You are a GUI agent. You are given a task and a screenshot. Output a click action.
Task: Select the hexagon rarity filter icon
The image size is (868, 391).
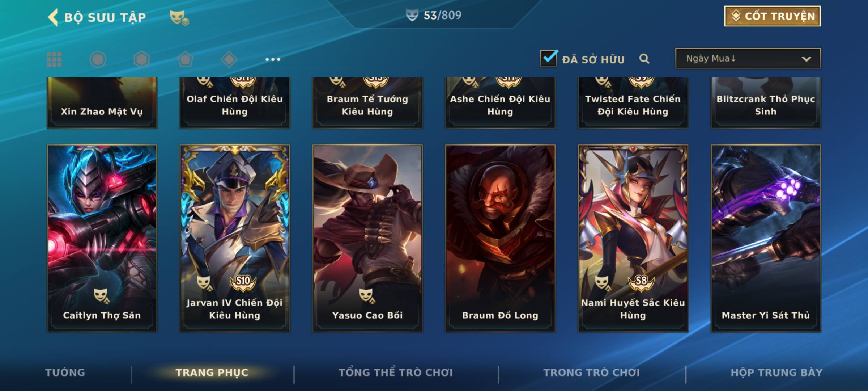(x=141, y=59)
